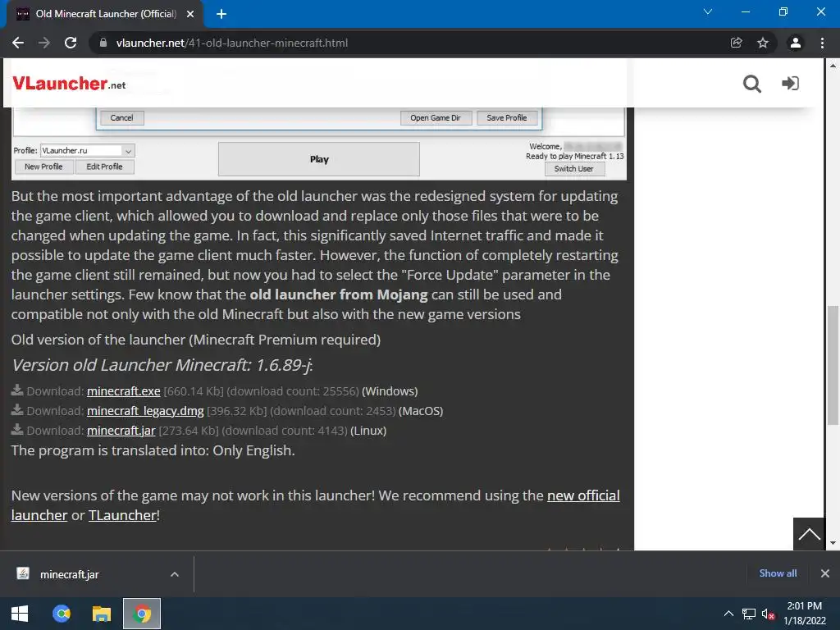Open the clock showing 2:01 PM
The image size is (840, 630).
click(x=805, y=614)
